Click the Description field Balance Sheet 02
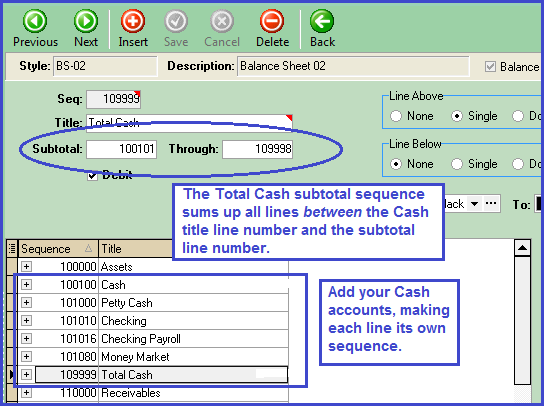The image size is (544, 406). (x=353, y=66)
